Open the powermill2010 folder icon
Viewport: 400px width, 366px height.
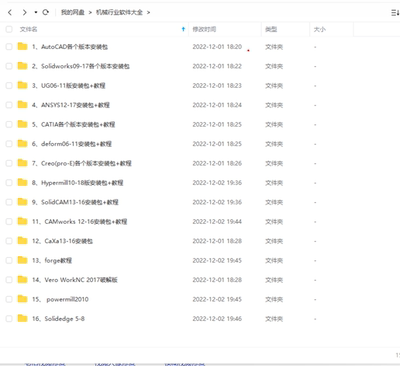click(x=22, y=299)
